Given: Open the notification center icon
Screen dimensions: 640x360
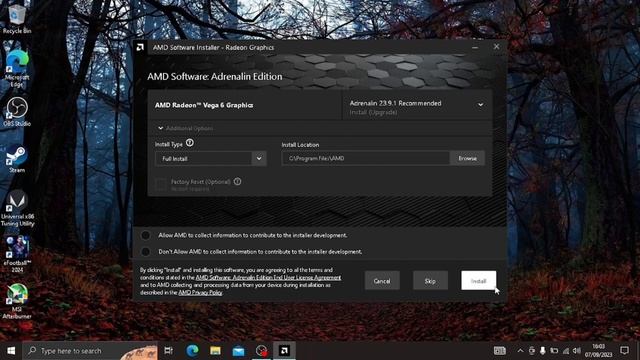Looking at the screenshot, I should coord(624,351).
